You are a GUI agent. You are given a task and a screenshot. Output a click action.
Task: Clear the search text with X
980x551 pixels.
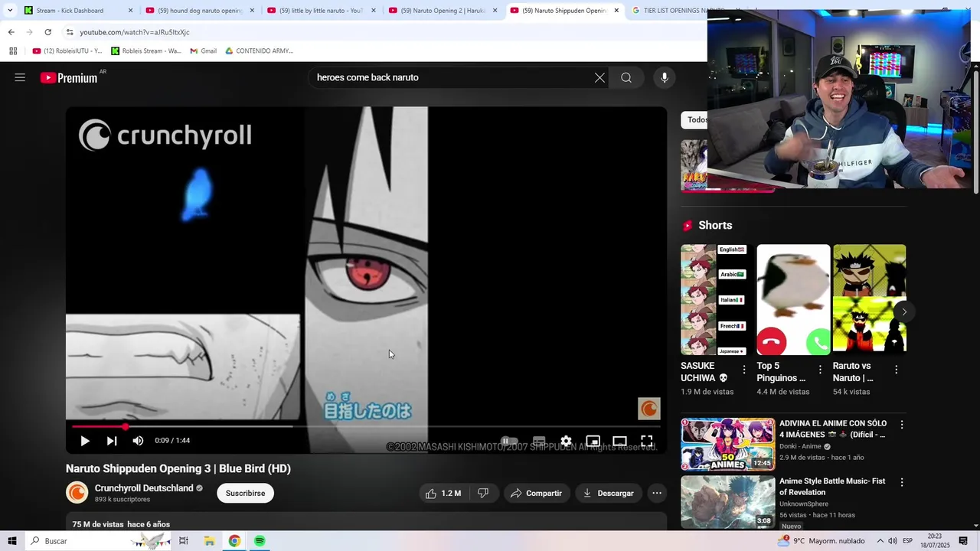(x=599, y=77)
